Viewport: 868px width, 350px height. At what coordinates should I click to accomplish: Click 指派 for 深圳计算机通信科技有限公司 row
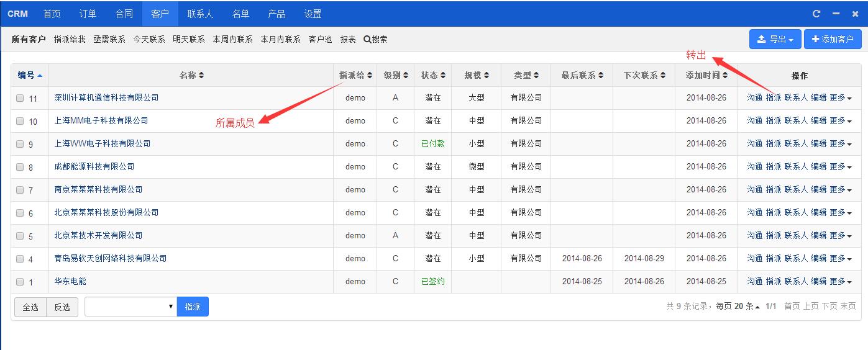(x=774, y=97)
